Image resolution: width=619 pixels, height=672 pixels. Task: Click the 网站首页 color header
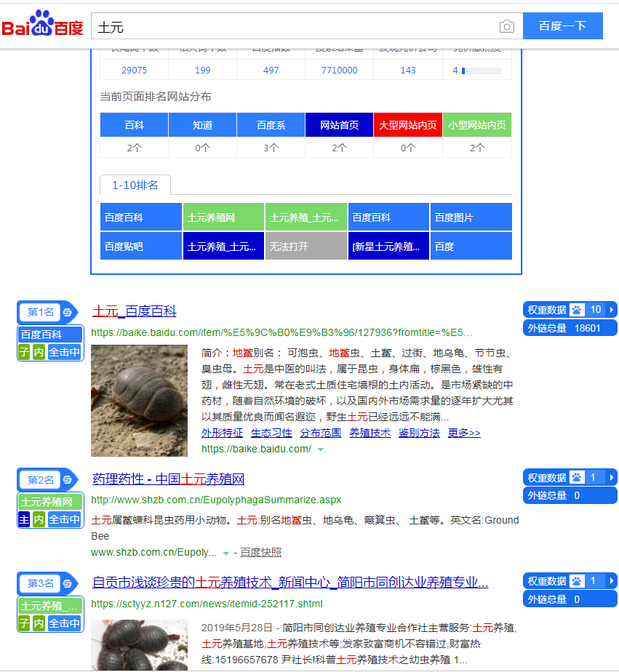coord(339,125)
